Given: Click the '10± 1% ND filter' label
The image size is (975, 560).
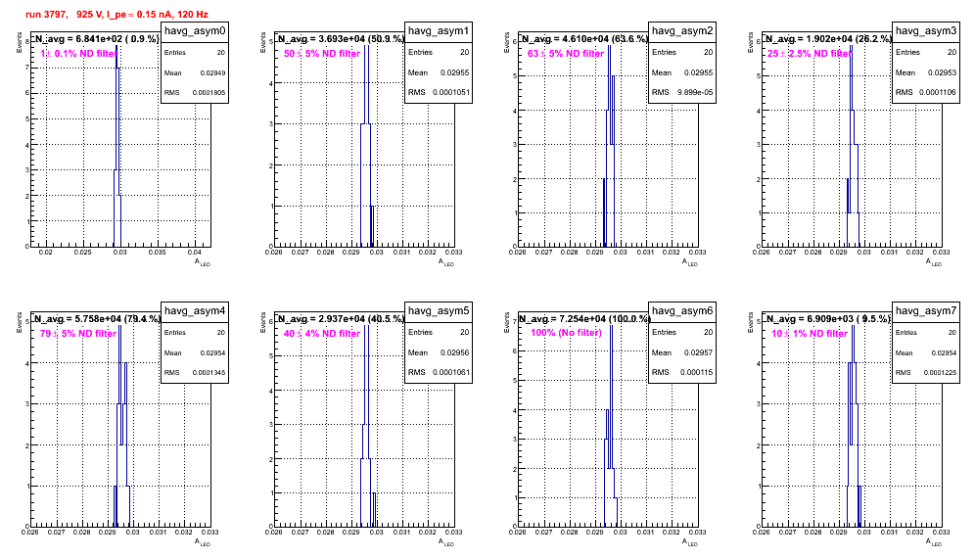Looking at the screenshot, I should click(810, 334).
